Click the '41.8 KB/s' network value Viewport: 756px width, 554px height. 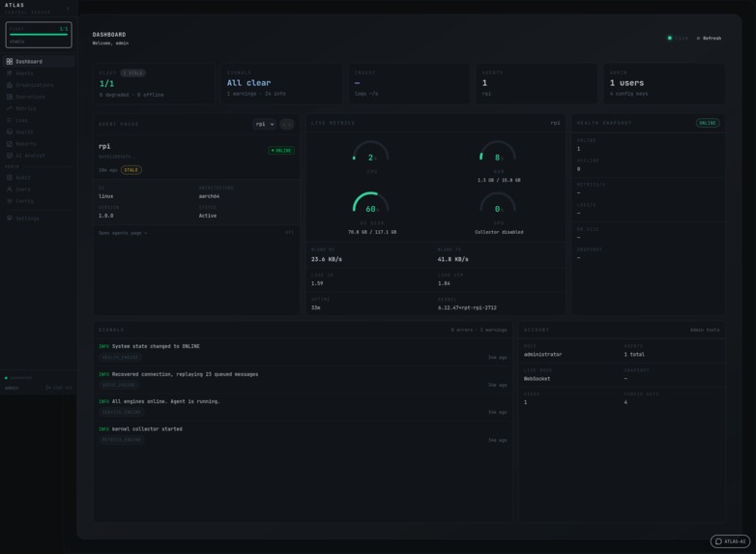pos(453,259)
